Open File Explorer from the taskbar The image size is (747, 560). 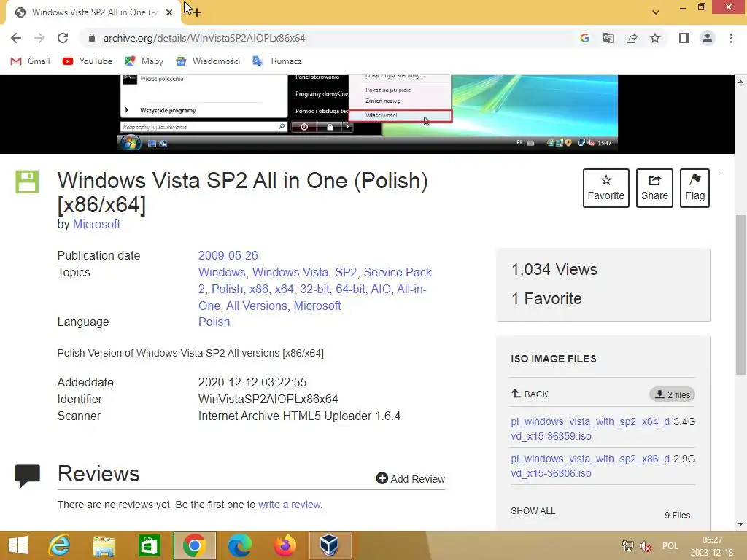click(x=104, y=545)
